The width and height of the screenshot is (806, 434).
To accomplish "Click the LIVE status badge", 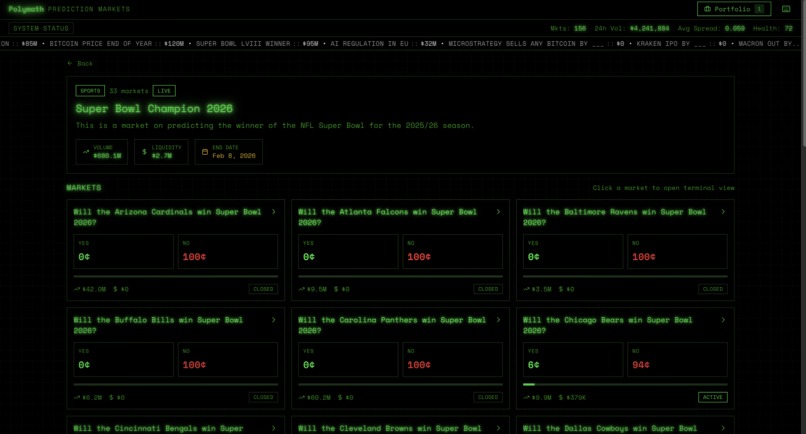I will pyautogui.click(x=164, y=91).
